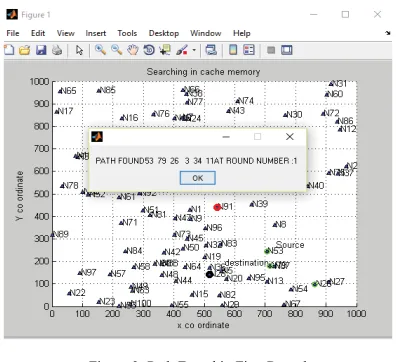Open the View menu

65,33
